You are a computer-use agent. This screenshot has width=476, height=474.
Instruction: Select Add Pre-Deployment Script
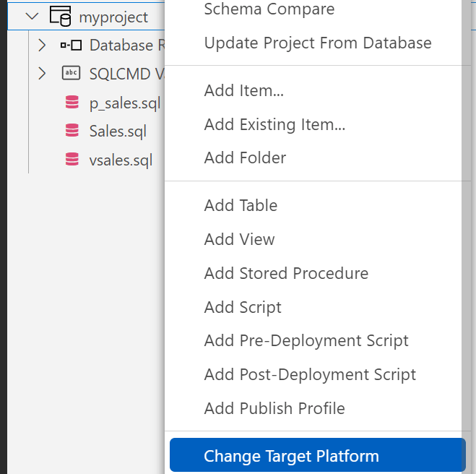tap(306, 341)
